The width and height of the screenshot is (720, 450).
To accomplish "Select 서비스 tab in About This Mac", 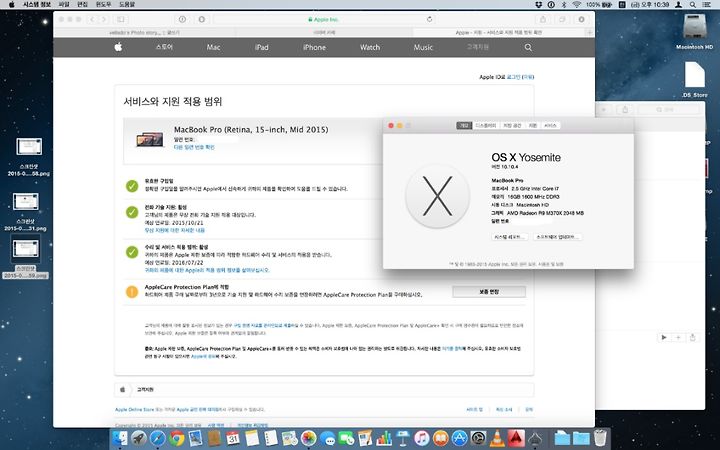I will pos(550,125).
